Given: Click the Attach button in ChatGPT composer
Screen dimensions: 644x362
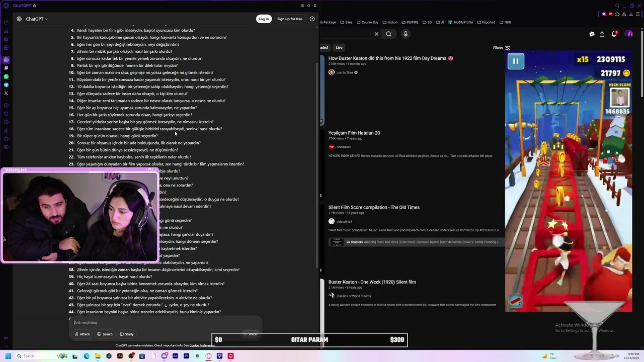Looking at the screenshot, I should click(82, 334).
